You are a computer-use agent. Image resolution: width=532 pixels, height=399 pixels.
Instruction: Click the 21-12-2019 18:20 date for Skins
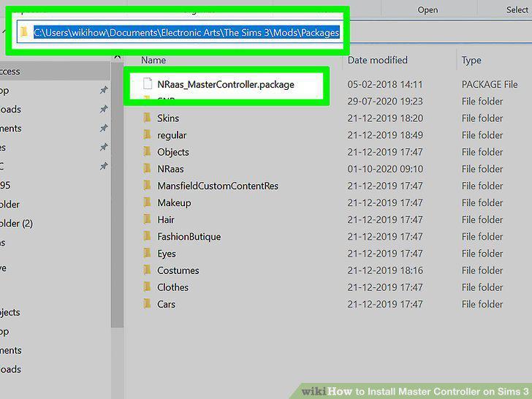385,118
